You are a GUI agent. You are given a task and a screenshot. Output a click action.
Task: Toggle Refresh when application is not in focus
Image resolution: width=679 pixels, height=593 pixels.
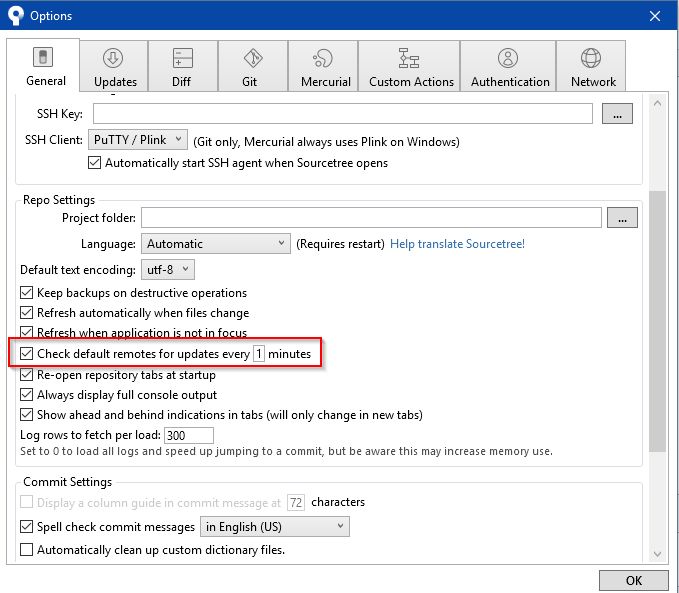(x=26, y=332)
